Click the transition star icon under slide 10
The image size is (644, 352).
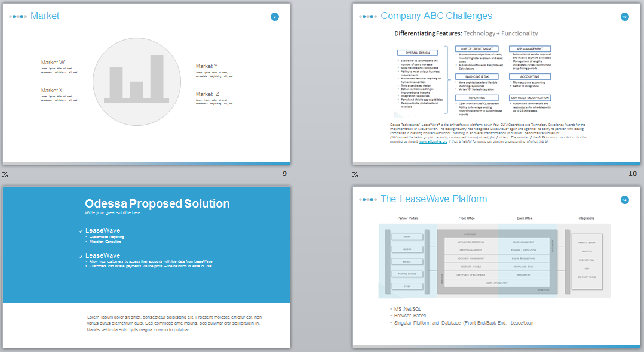pos(355,174)
